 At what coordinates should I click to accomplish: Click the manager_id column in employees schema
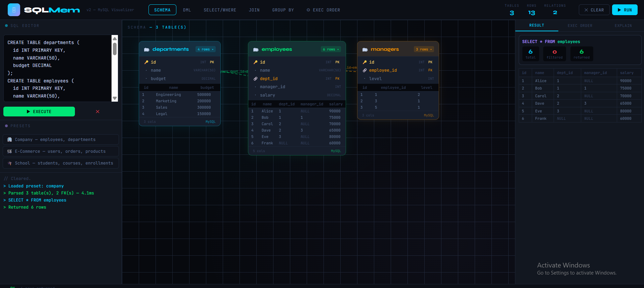(x=297, y=87)
